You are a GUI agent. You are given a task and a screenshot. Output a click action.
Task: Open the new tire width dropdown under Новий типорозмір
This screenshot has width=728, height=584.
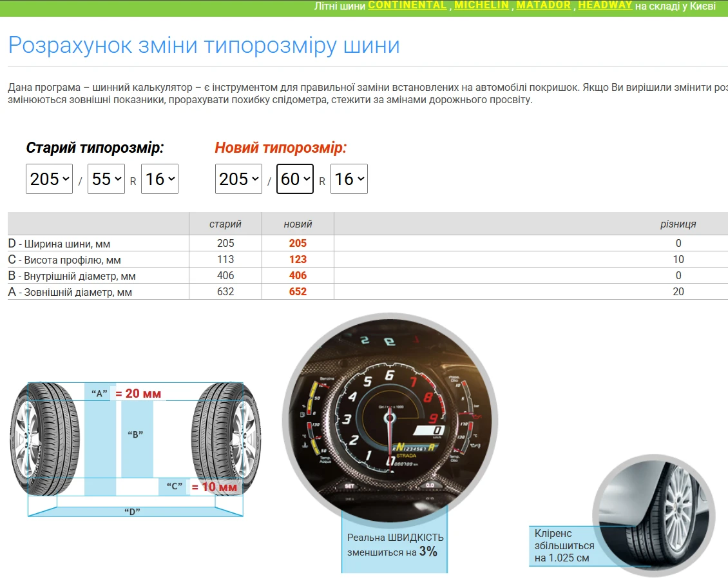[238, 179]
